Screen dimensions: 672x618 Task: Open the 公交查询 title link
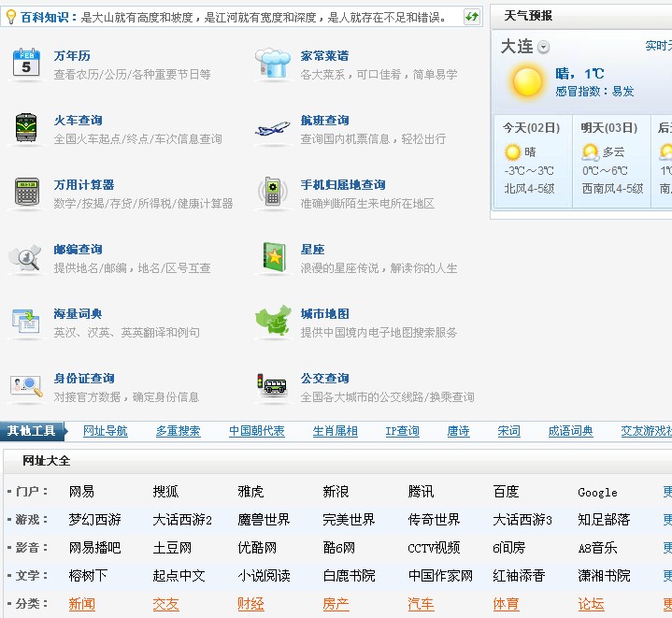coord(324,378)
